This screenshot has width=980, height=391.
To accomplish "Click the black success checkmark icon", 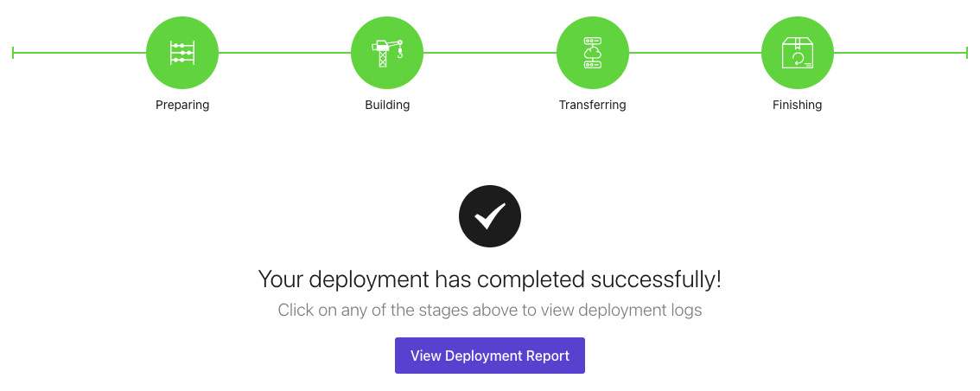I will (490, 217).
